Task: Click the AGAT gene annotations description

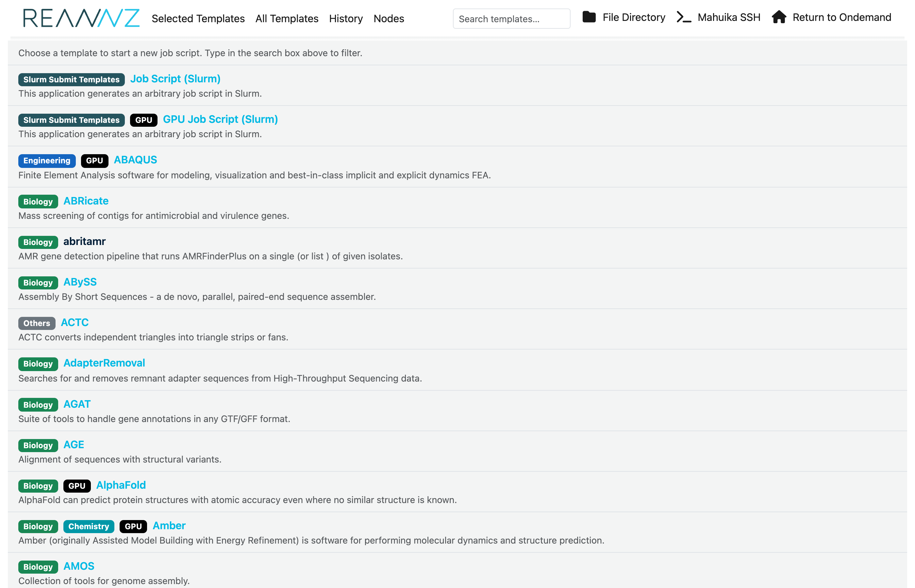Action: pos(154,419)
